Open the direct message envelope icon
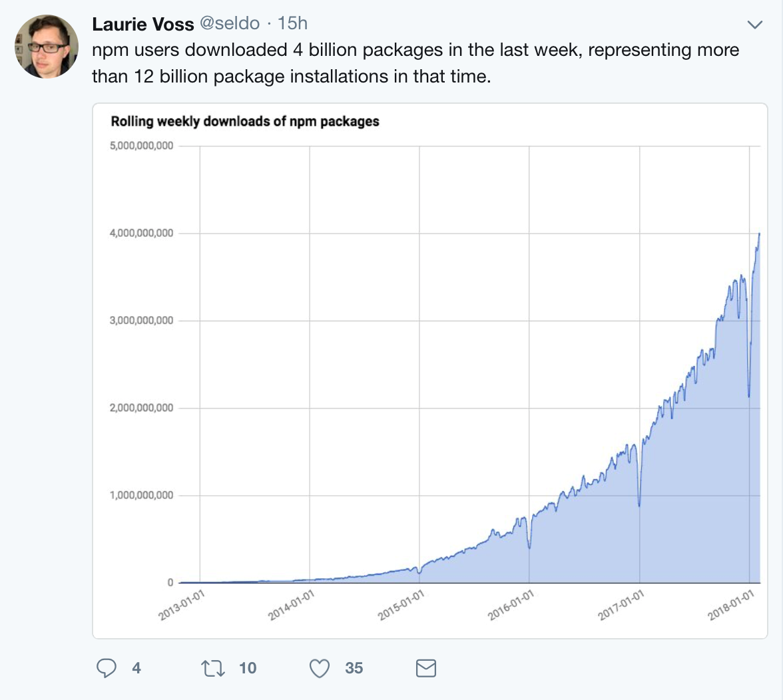The height and width of the screenshot is (700, 783). (426, 668)
